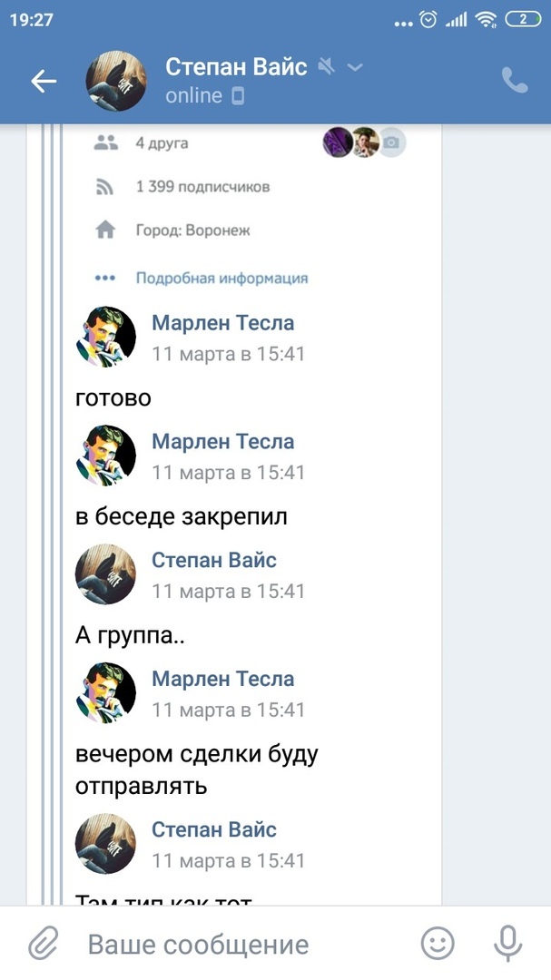Start a voice call with Степан Вайс

coord(515,81)
